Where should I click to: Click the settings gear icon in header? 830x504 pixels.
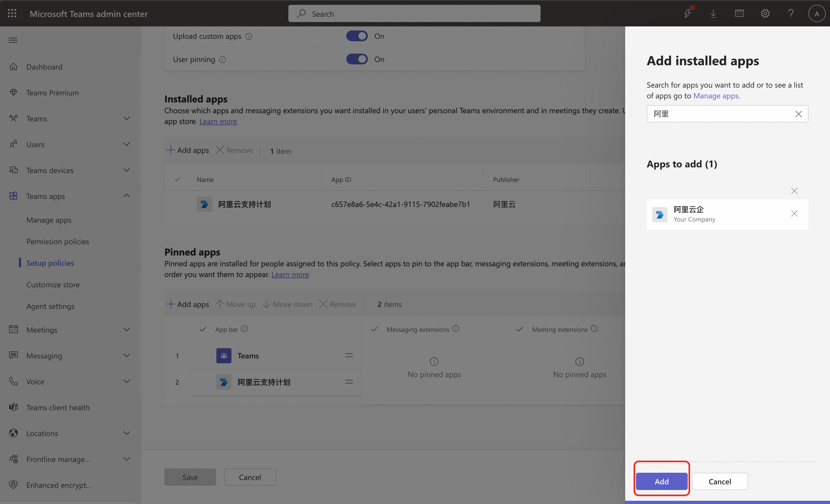765,13
